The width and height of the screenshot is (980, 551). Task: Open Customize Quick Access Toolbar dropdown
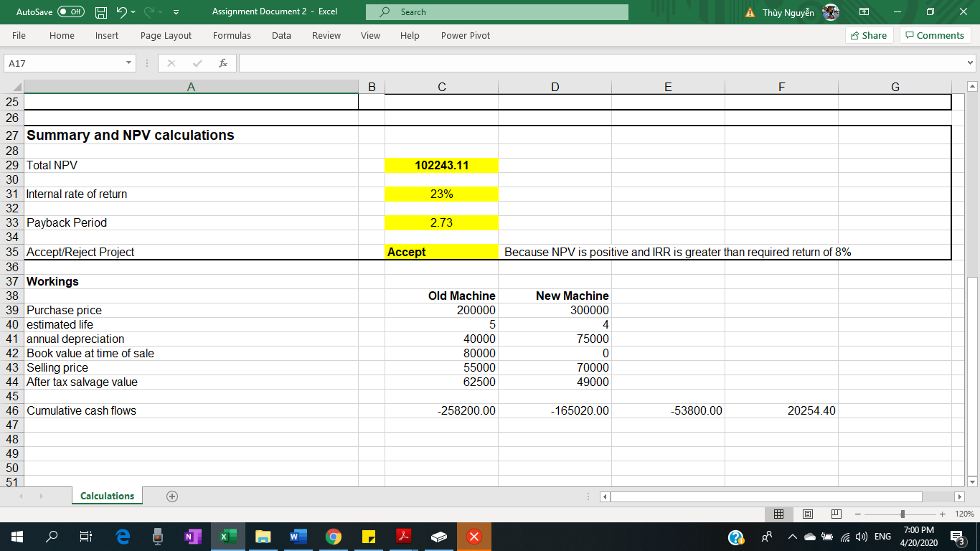pos(176,12)
